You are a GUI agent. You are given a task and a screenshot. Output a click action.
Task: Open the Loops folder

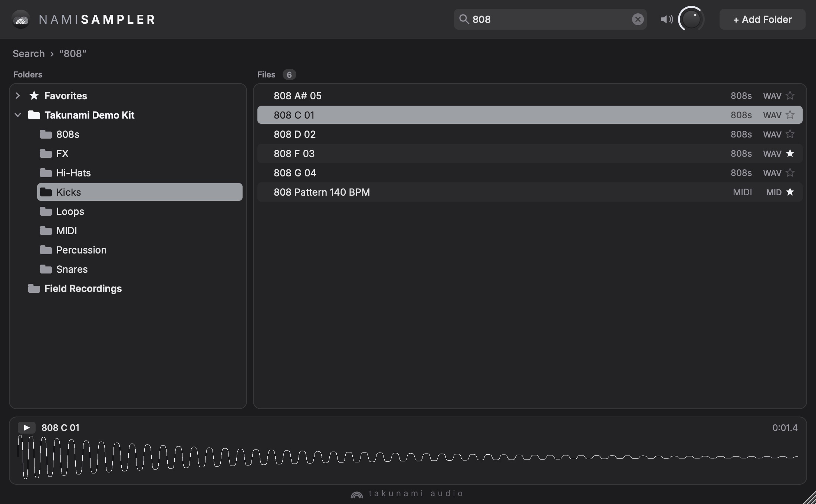pyautogui.click(x=140, y=211)
